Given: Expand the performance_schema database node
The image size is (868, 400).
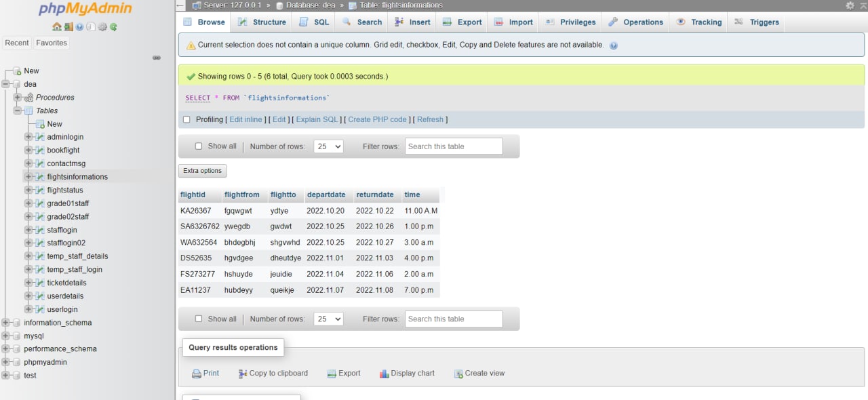Looking at the screenshot, I should pos(6,349).
